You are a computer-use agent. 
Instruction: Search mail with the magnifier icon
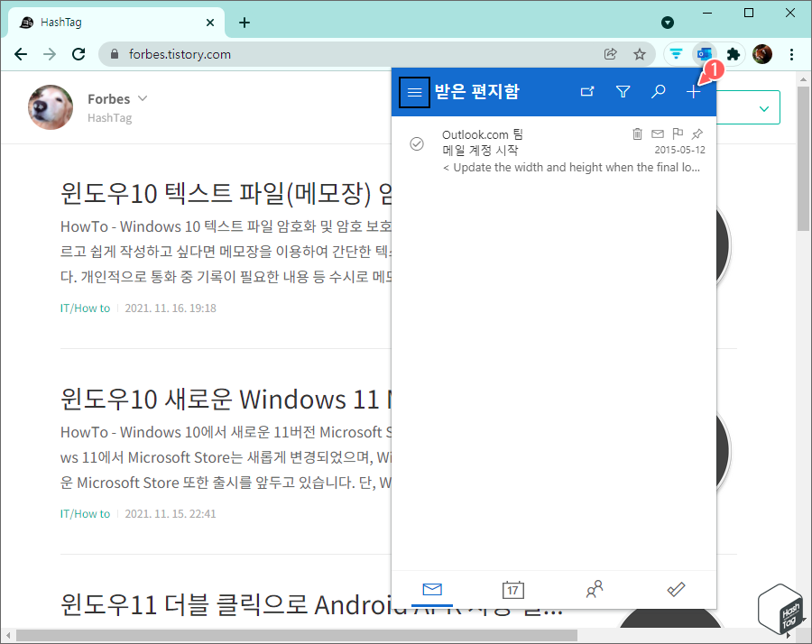(x=659, y=92)
